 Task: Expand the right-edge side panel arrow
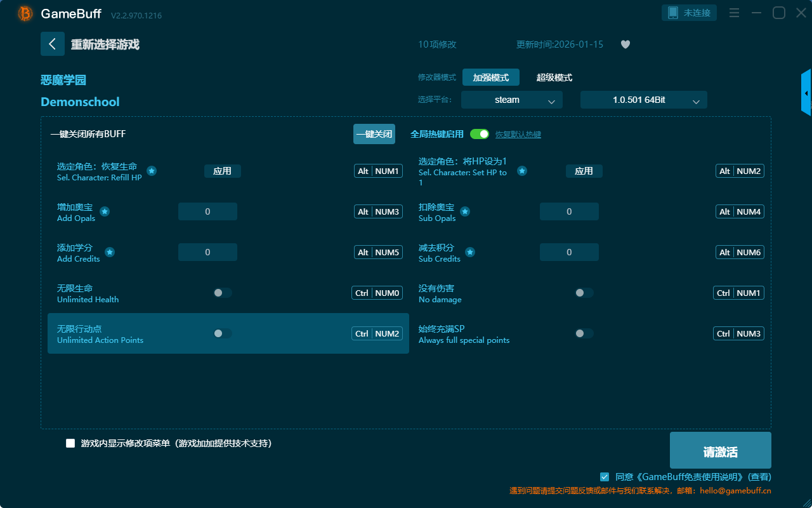tap(806, 93)
